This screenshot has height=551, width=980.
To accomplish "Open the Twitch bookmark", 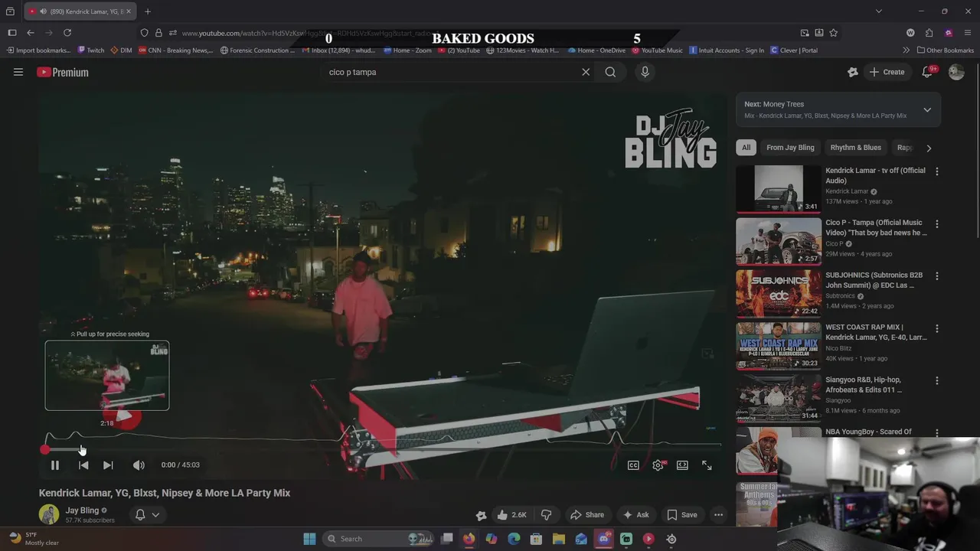I will pos(91,51).
